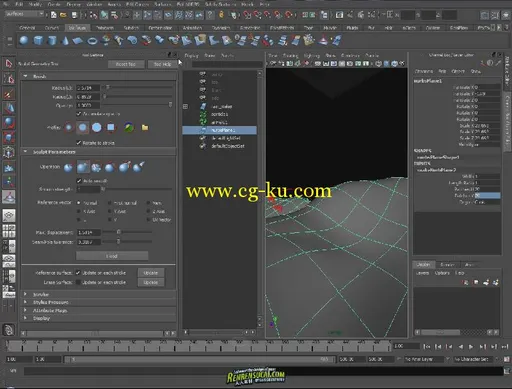Toggle Rotate to stroke checkbox
This screenshot has height=389, width=512.
(x=79, y=143)
